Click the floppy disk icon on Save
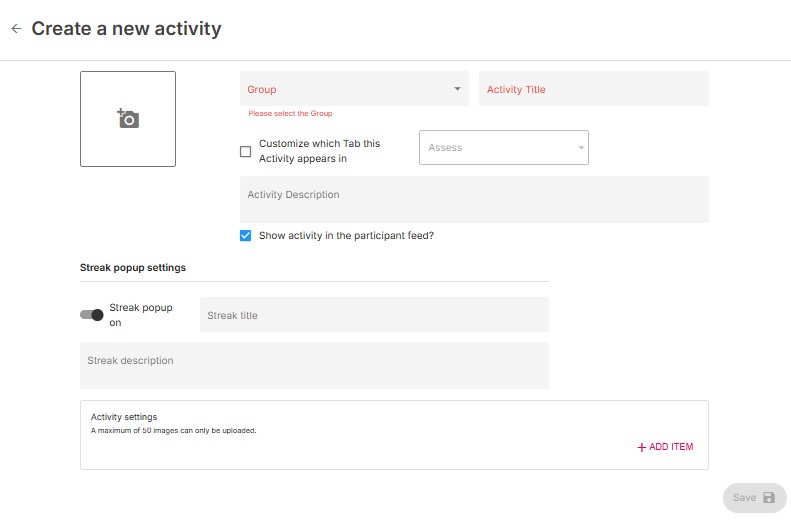 768,498
